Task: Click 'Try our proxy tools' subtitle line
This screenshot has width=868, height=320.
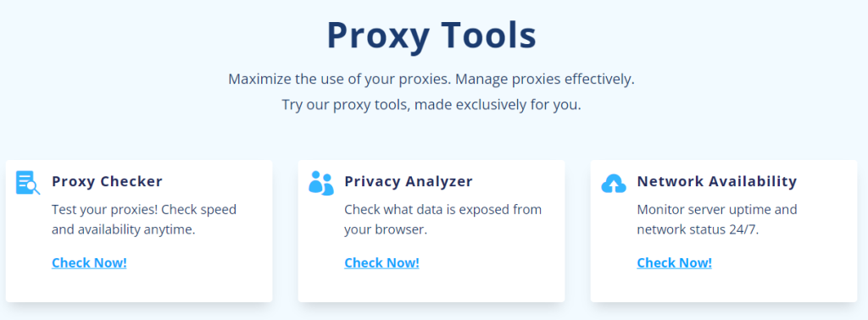Action: click(431, 104)
